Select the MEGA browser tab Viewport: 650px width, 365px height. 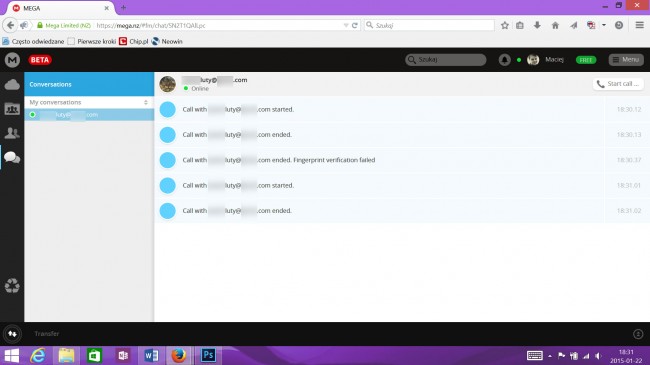(60, 8)
